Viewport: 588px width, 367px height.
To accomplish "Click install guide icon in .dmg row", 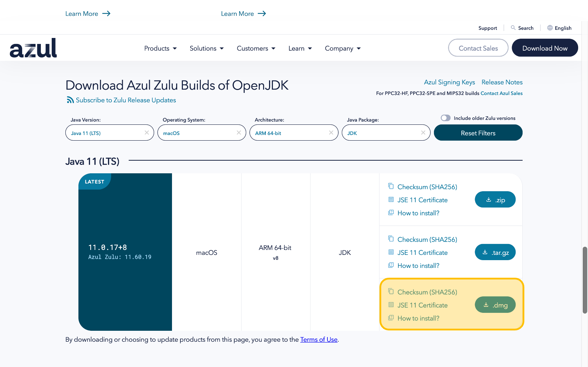I will 391,317.
